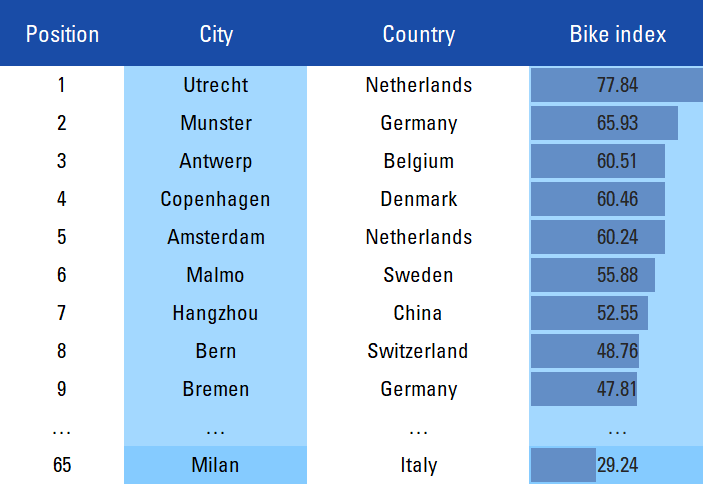Select the 65.93 bike index bar
The height and width of the screenshot is (484, 703).
[604, 123]
